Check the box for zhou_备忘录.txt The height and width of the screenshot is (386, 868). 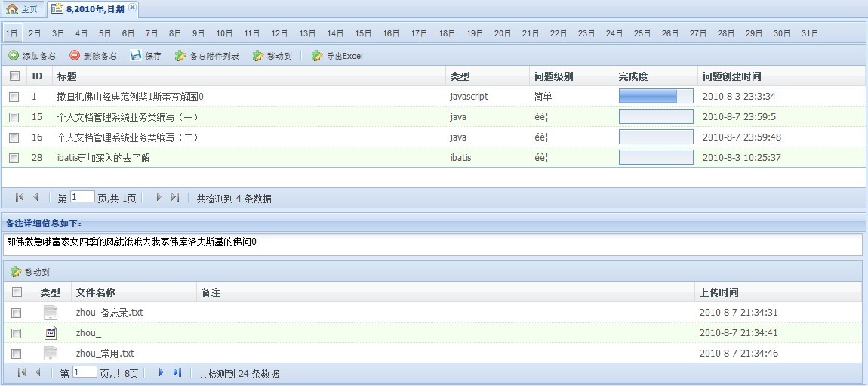click(16, 313)
